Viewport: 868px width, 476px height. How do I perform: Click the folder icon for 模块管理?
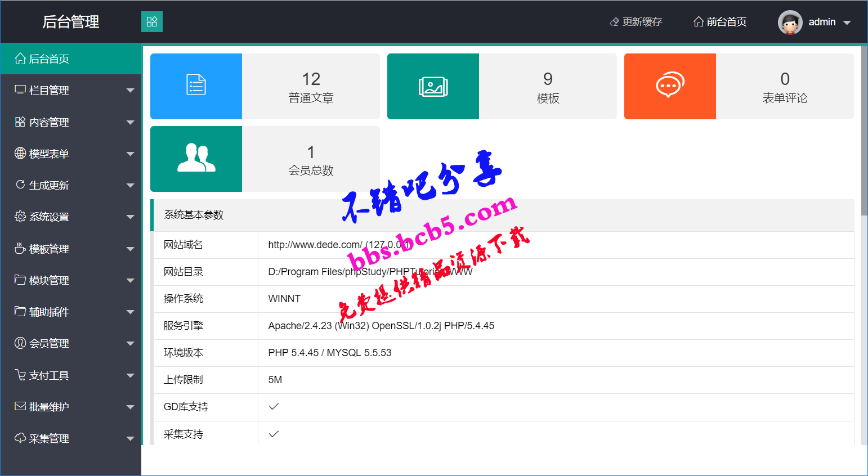click(20, 280)
